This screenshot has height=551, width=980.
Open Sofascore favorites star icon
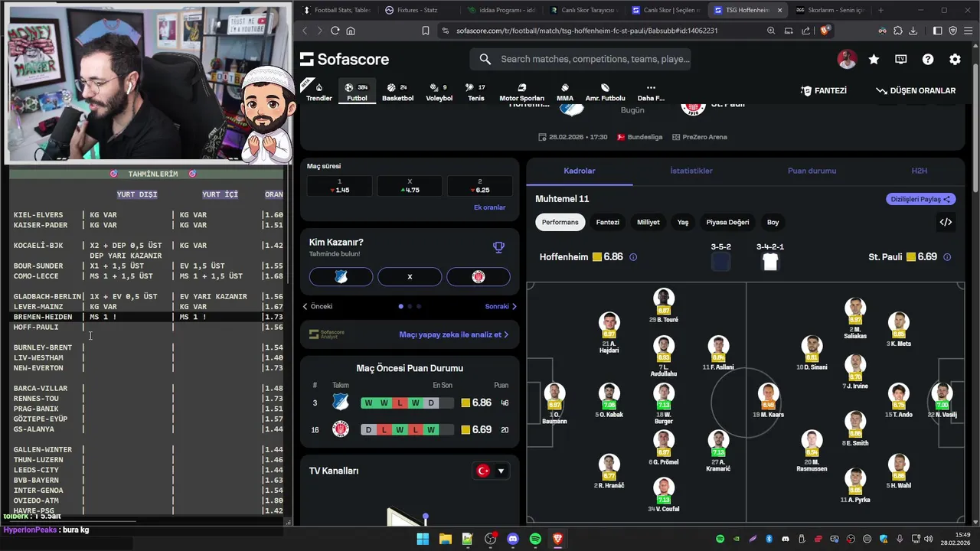coord(874,59)
